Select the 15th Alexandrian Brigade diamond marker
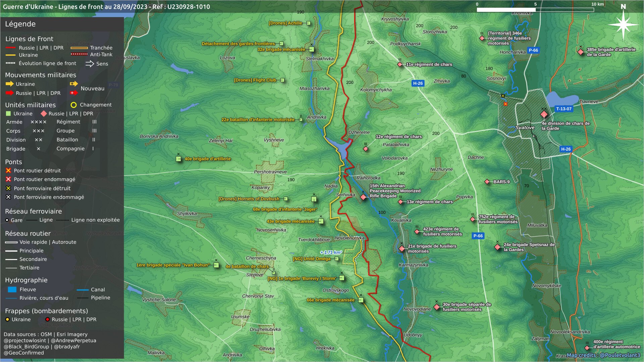 click(363, 197)
